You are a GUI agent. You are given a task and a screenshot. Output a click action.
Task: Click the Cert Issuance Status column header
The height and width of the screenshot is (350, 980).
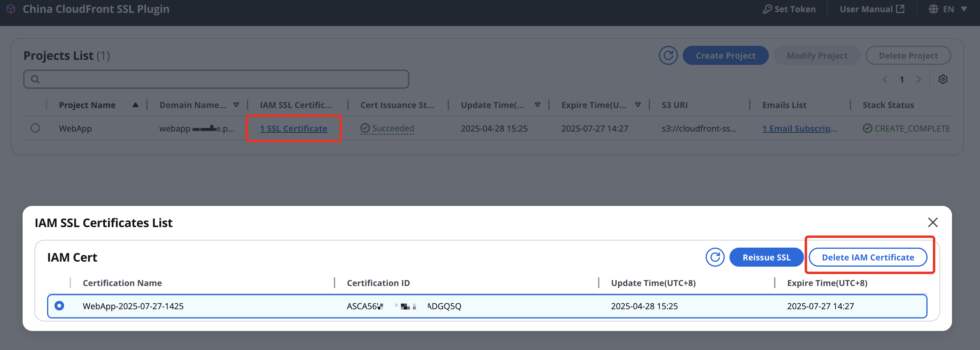(x=397, y=105)
